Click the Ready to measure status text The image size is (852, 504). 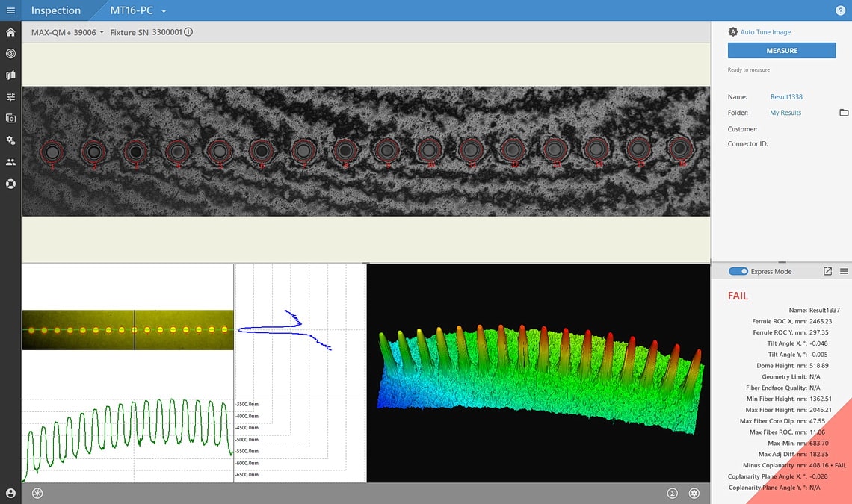[748, 69]
